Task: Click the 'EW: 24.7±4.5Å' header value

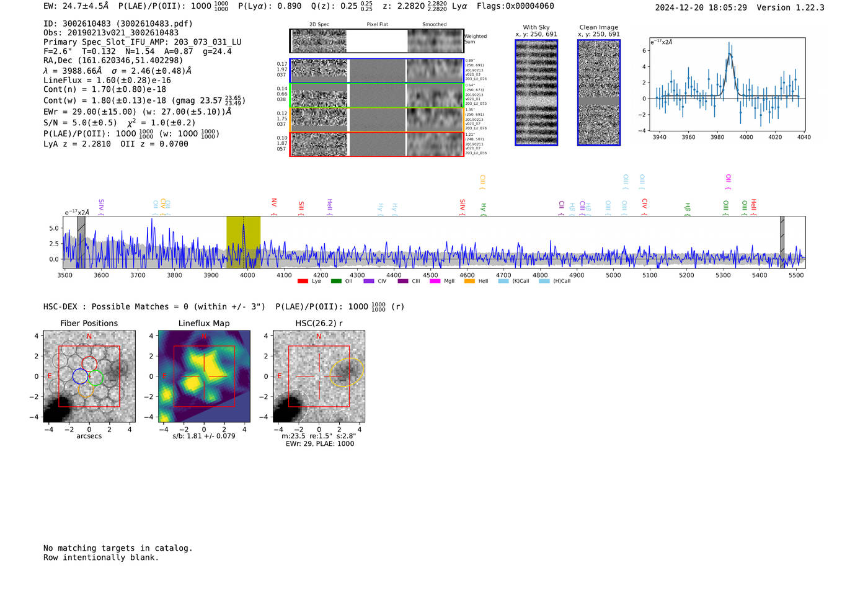Action: [76, 6]
